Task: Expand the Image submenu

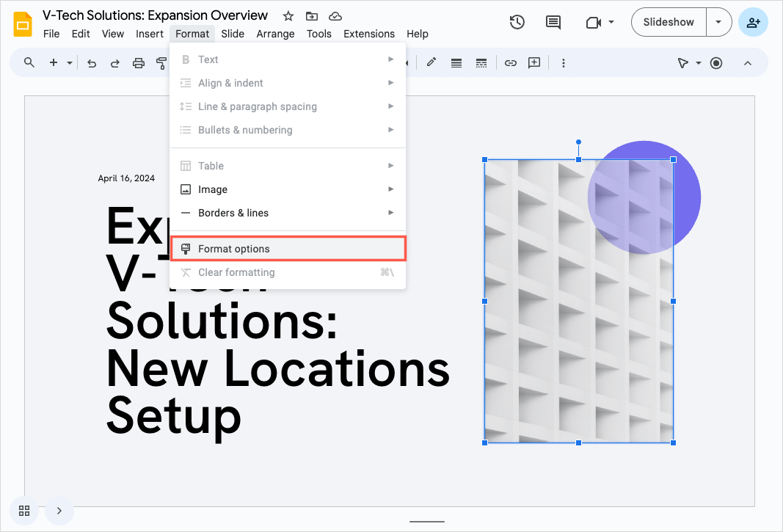Action: [288, 189]
